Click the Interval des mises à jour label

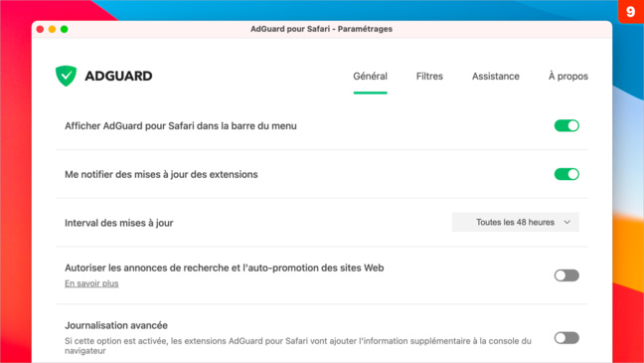(118, 223)
